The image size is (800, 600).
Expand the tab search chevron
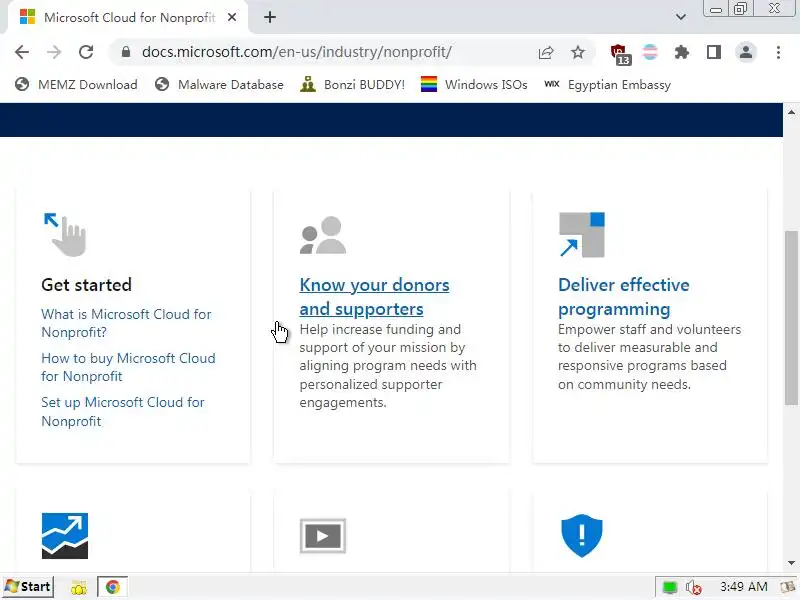click(681, 17)
